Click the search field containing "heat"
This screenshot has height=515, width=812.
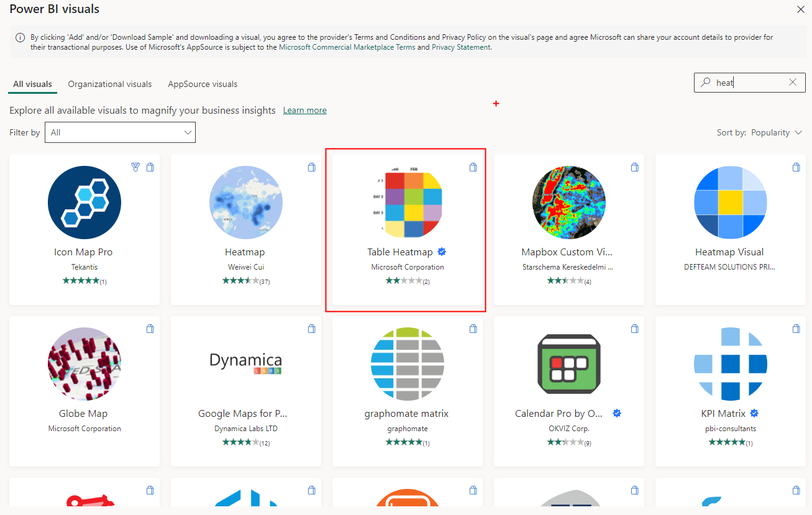point(749,82)
